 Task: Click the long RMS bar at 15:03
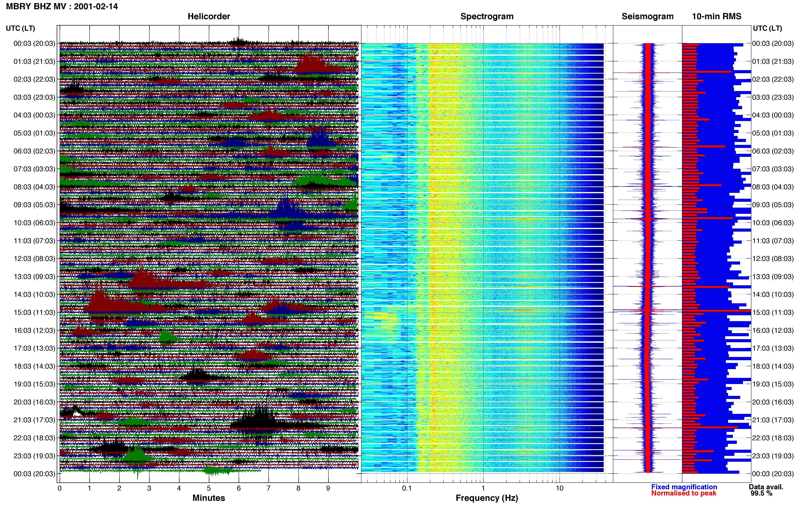pyautogui.click(x=716, y=311)
